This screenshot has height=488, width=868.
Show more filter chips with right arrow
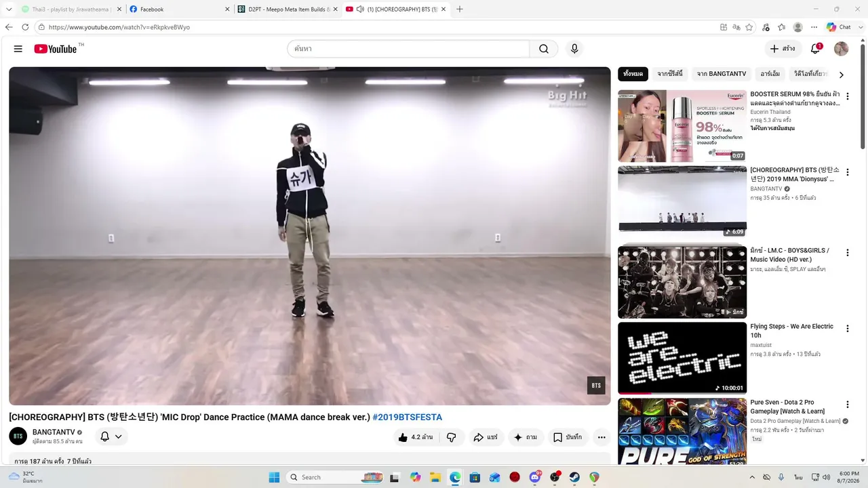tap(842, 75)
